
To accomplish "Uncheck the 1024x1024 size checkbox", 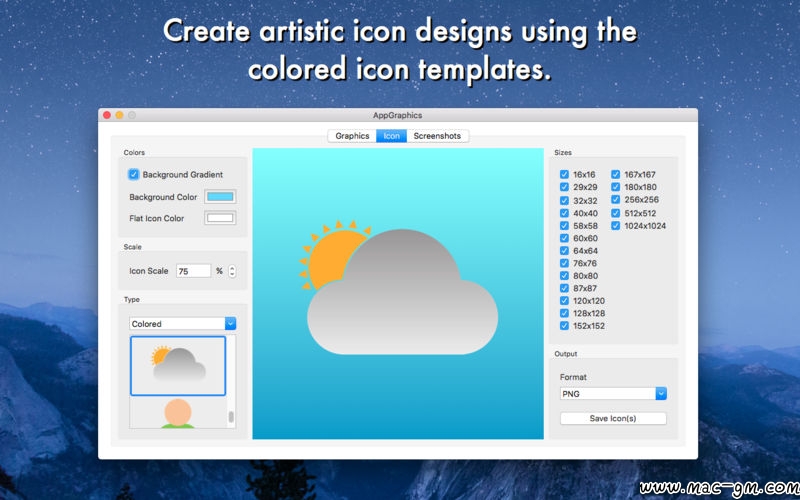I will pos(616,226).
